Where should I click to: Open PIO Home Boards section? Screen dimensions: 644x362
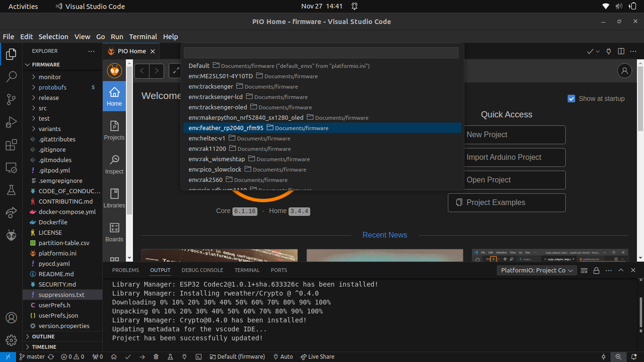[x=114, y=232]
